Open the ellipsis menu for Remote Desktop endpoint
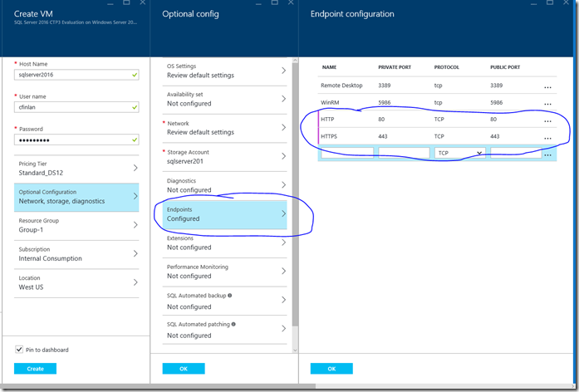The width and height of the screenshot is (579, 392). 547,86
